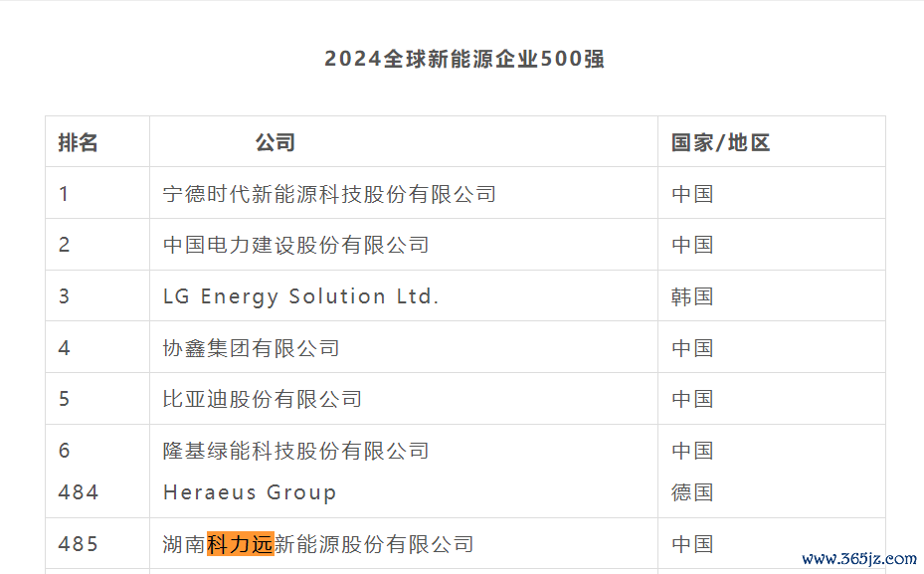Click rank number 484

[79, 492]
